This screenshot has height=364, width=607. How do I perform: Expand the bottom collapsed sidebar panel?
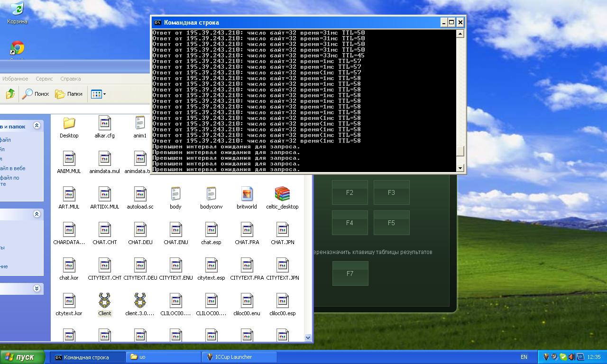[37, 288]
